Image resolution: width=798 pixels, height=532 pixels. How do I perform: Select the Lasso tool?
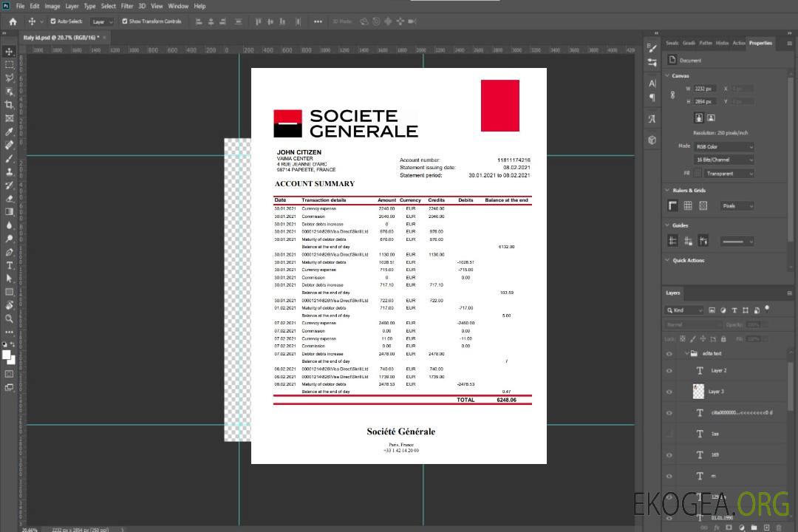pos(9,78)
